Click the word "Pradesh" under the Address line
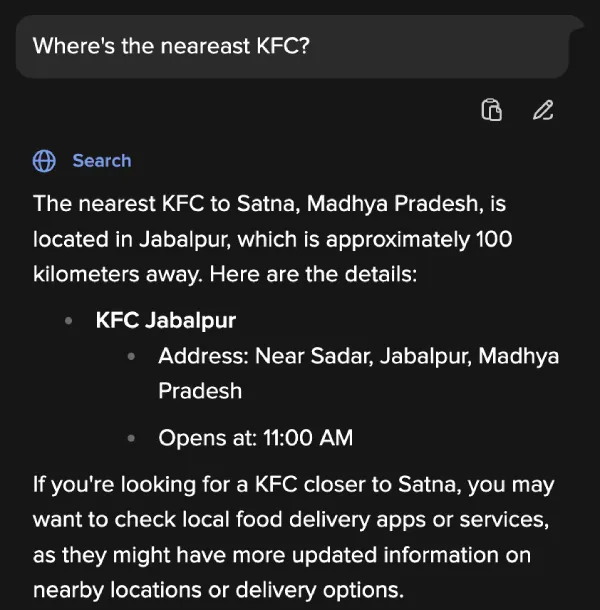Image resolution: width=600 pixels, height=610 pixels. click(x=200, y=391)
